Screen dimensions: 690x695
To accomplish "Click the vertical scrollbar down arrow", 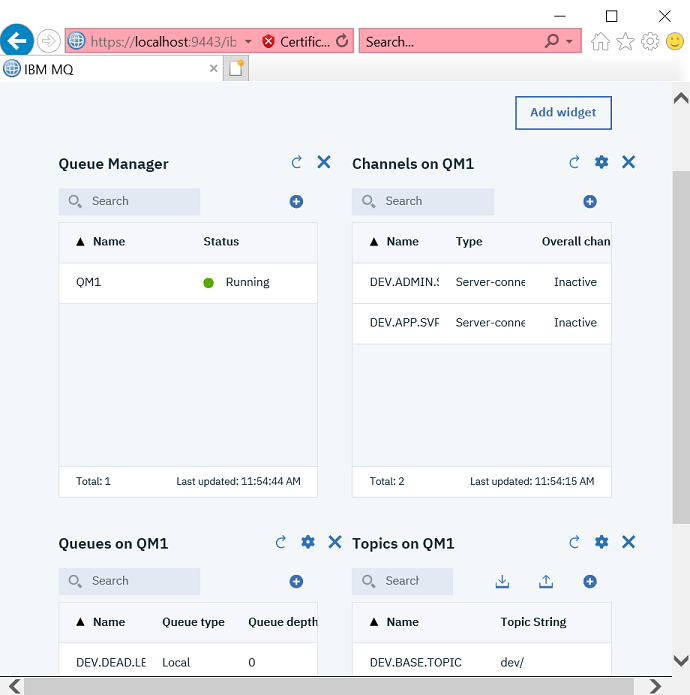I will [x=681, y=661].
